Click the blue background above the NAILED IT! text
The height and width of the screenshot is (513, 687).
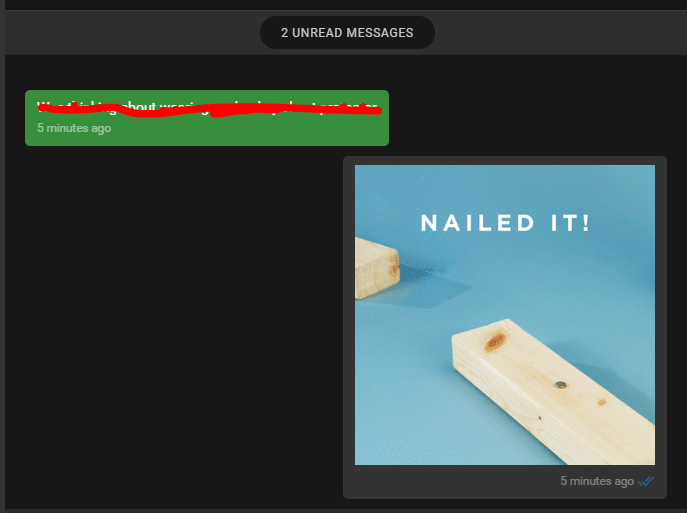pos(505,188)
